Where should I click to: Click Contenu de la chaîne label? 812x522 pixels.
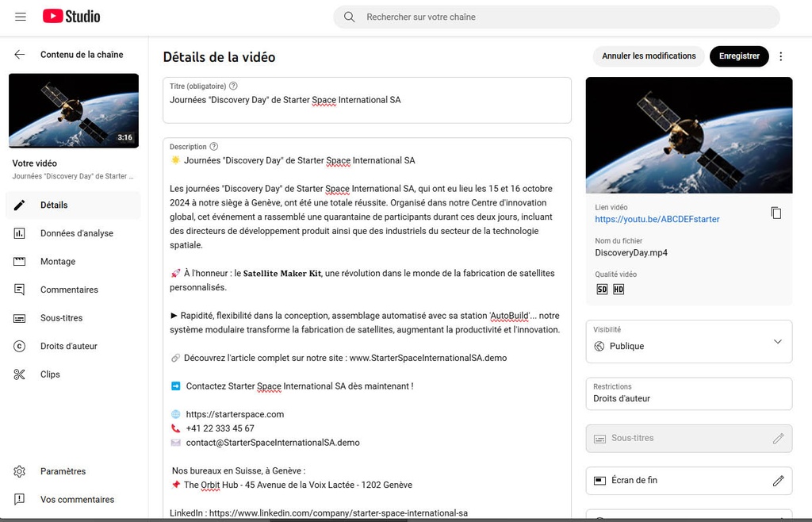(x=82, y=55)
